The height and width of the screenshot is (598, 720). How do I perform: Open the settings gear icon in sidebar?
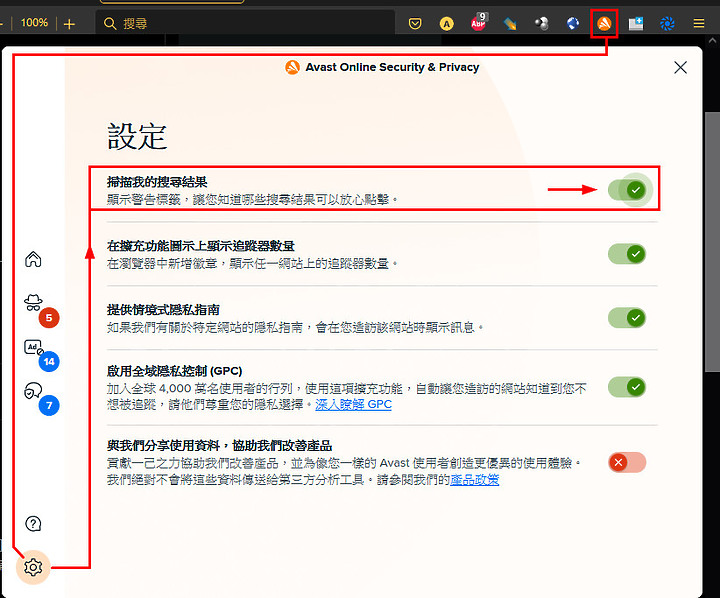pyautogui.click(x=33, y=567)
